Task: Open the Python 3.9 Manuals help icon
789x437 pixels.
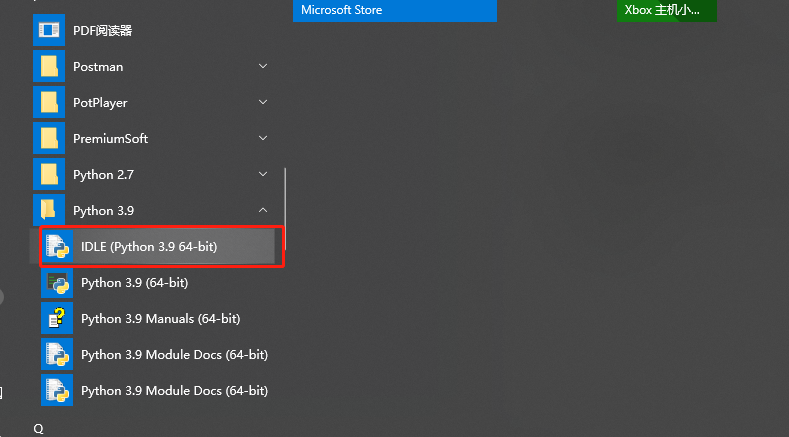Action: click(x=57, y=318)
